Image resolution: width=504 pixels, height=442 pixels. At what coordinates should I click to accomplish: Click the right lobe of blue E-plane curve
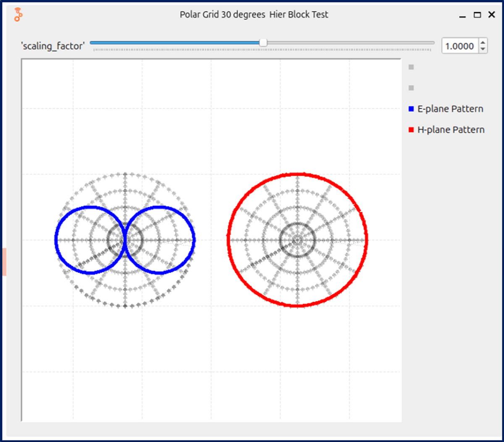click(194, 240)
